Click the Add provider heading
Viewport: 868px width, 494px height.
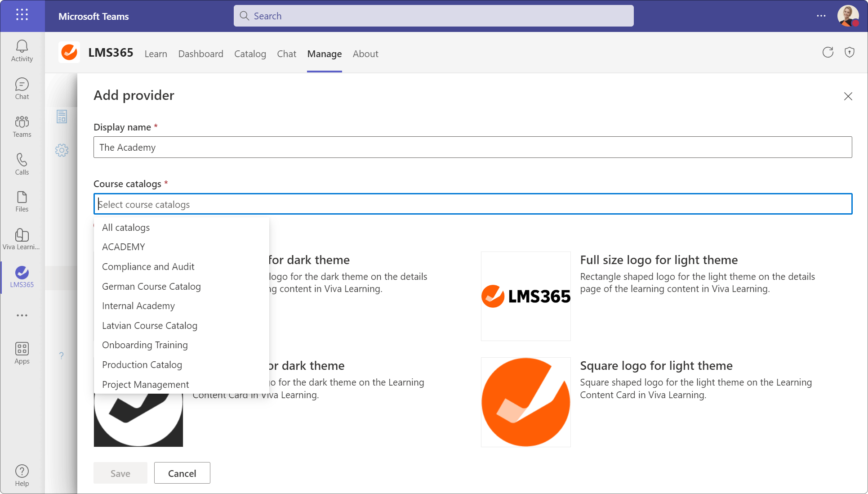[x=134, y=95]
